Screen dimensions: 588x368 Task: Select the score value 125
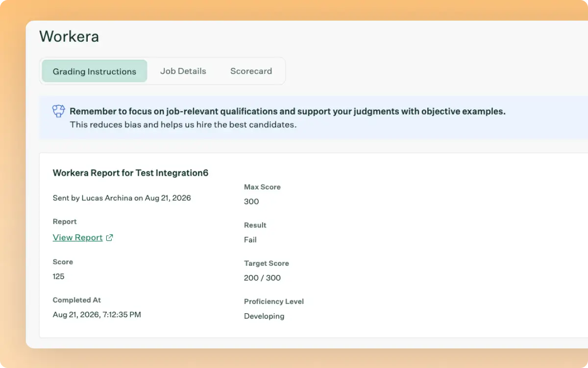58,276
